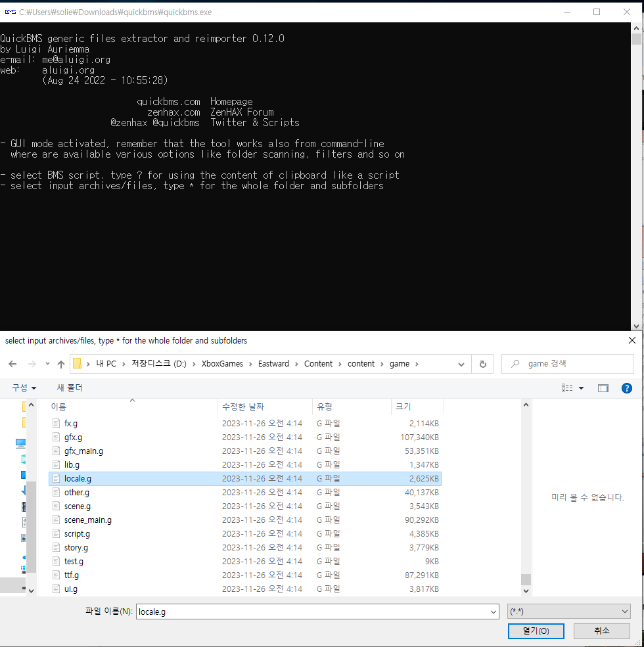This screenshot has width=644, height=647.
Task: Open the help question mark icon
Action: (627, 388)
